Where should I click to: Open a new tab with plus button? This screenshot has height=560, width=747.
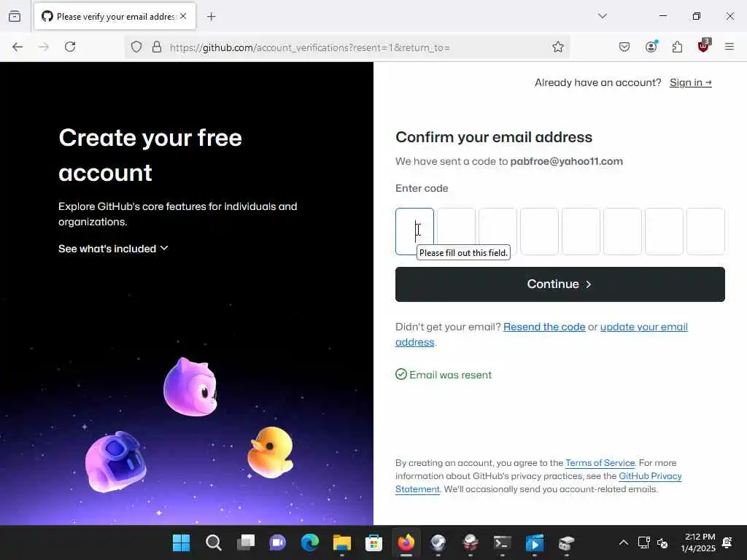click(x=212, y=17)
